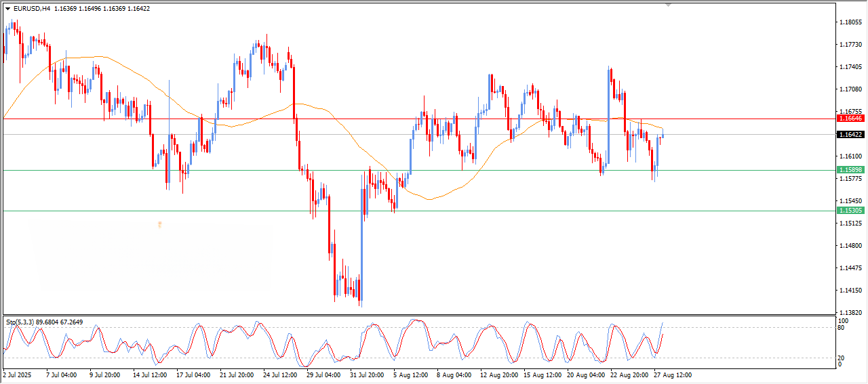Click the 1.18055 price axis label

click(850, 22)
